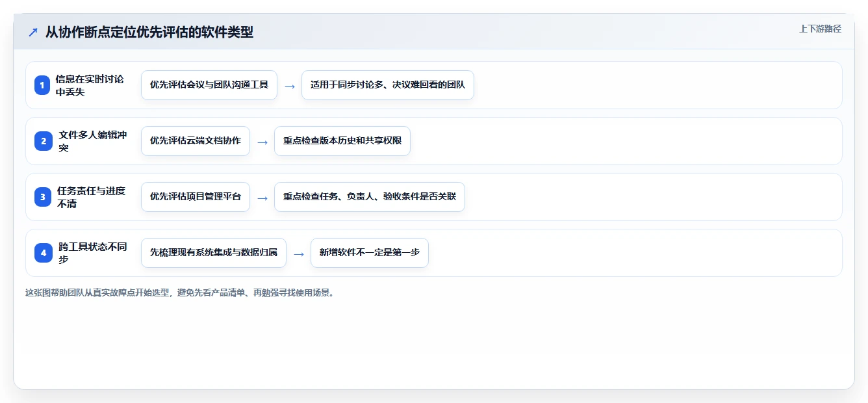Screen dimensions: 868x403
Task: Click the title 从协作断点定位优先评估的软件类型
Action: coord(149,32)
